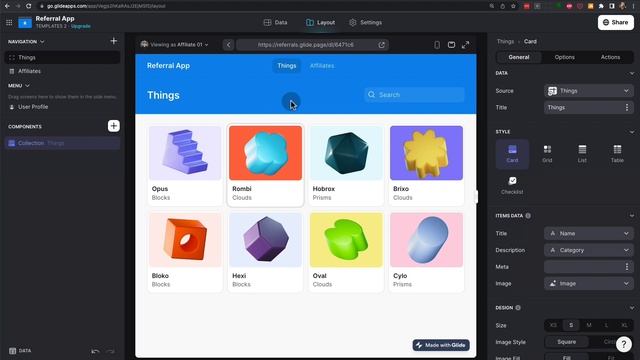Open the Settings tab
Image resolution: width=640 pixels, height=360 pixels.
365,22
